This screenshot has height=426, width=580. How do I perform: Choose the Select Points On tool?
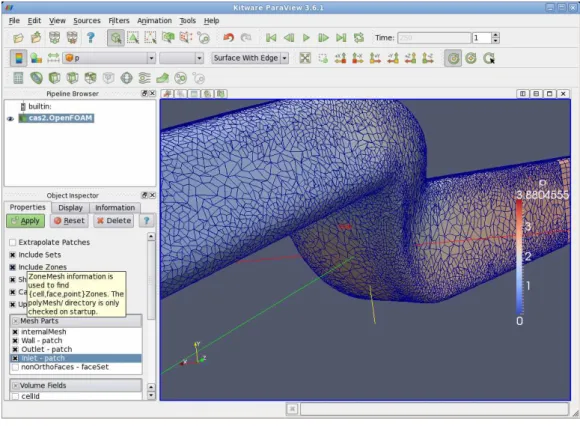tap(150, 38)
